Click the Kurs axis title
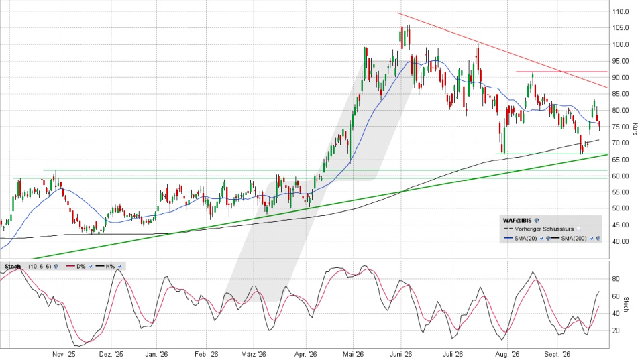Viewport: 644px width, 362px height. [635, 129]
